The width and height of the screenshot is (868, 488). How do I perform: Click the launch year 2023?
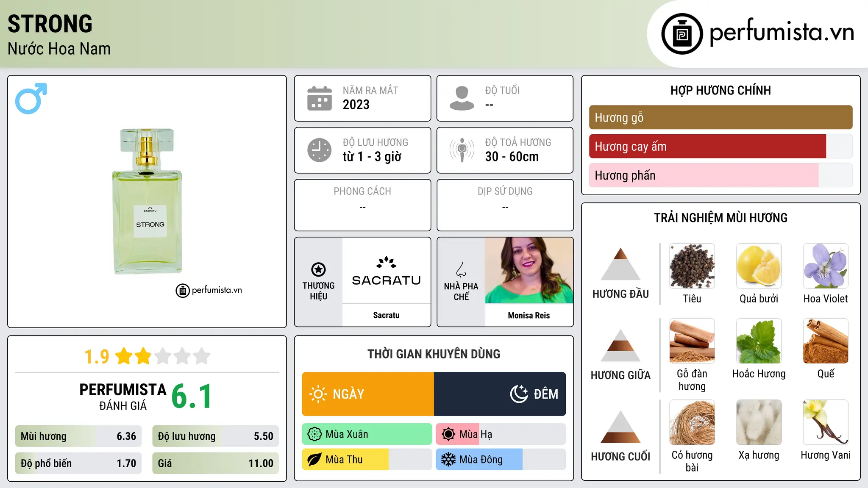coord(356,105)
